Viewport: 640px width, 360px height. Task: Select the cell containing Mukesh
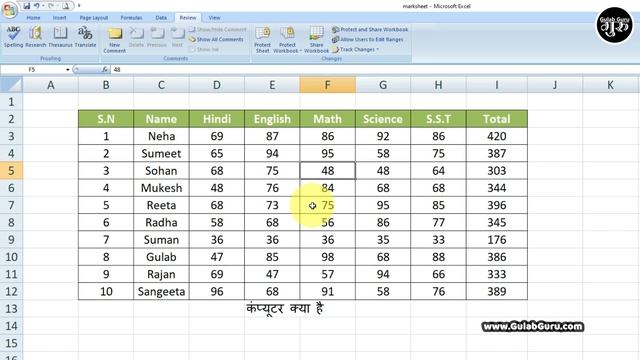coord(161,188)
